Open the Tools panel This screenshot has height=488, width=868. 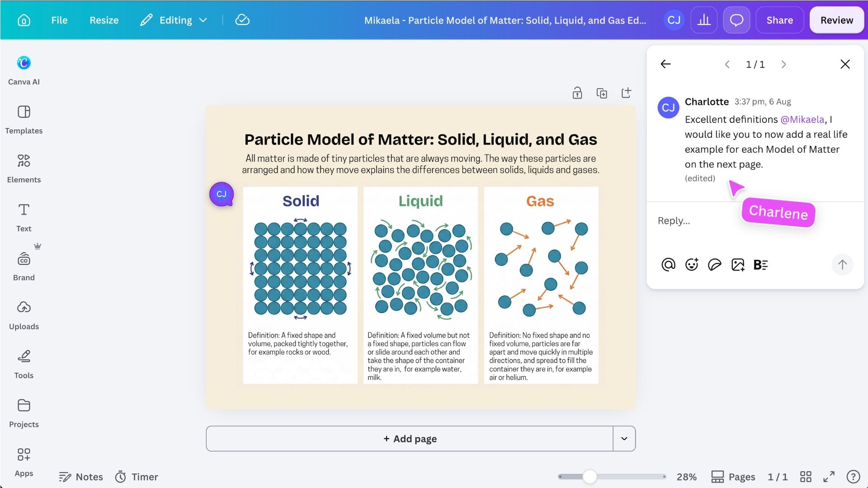24,364
